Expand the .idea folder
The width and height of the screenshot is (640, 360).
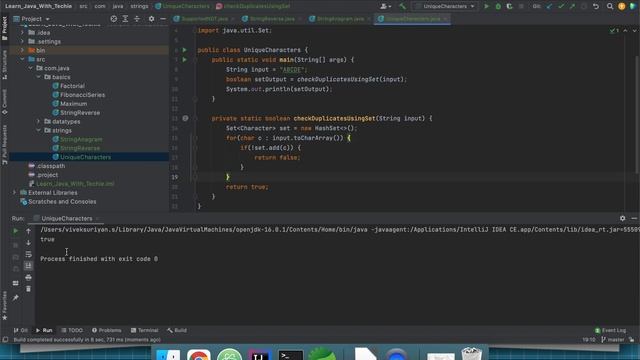(x=22, y=33)
